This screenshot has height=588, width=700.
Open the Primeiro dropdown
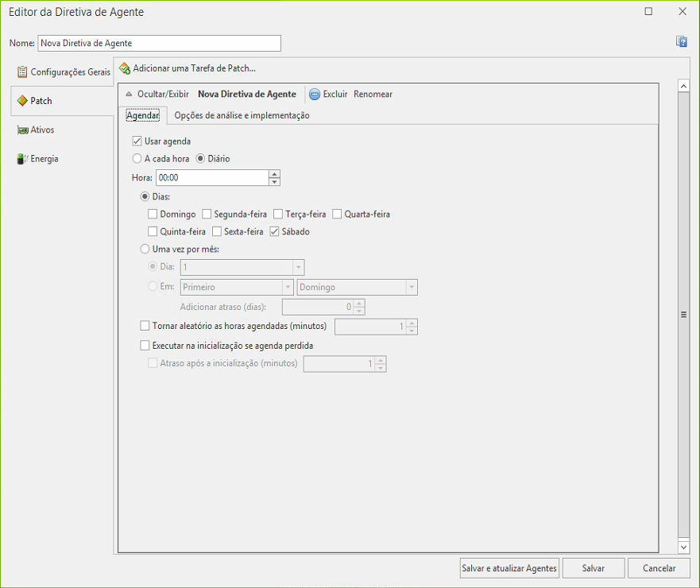point(288,287)
